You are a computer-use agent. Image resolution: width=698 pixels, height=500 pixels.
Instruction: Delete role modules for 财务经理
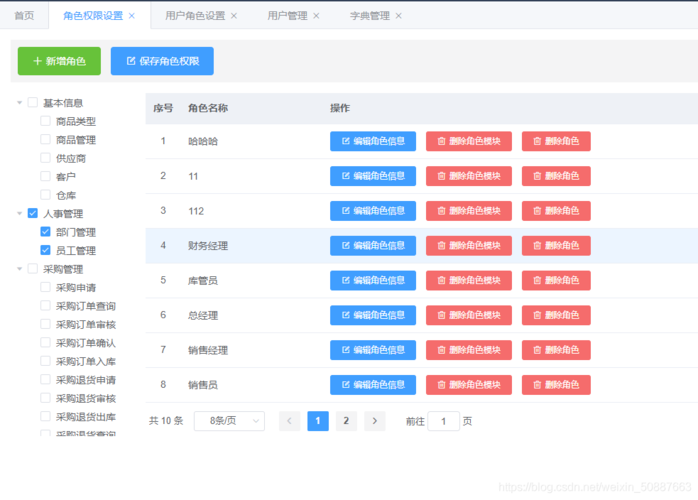469,246
